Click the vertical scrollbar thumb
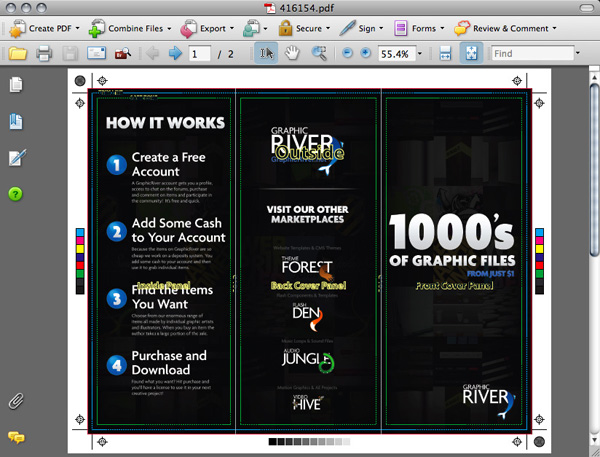The width and height of the screenshot is (600, 457). point(594,170)
